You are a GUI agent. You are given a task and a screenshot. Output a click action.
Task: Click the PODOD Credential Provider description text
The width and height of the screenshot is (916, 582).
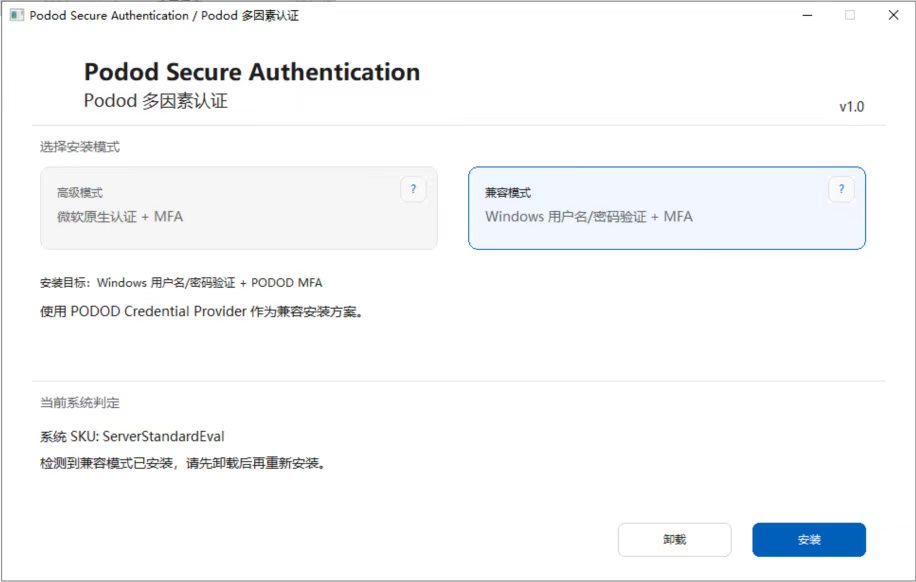[x=201, y=311]
